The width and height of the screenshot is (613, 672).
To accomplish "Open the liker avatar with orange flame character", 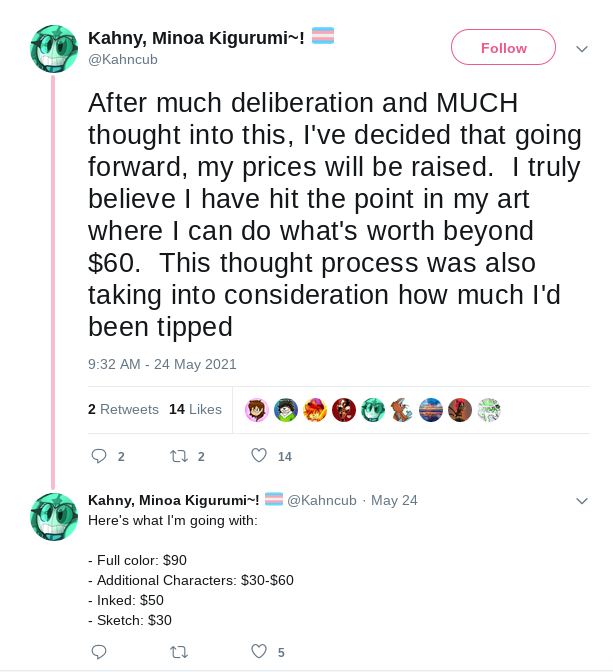I will pos(315,410).
